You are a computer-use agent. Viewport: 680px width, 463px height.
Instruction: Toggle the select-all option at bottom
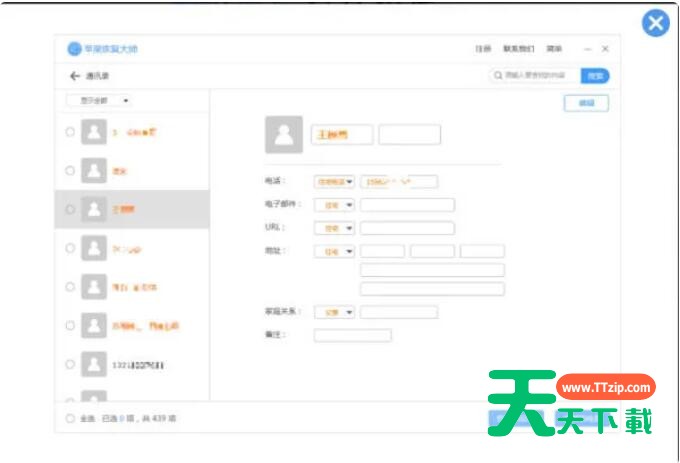point(70,418)
